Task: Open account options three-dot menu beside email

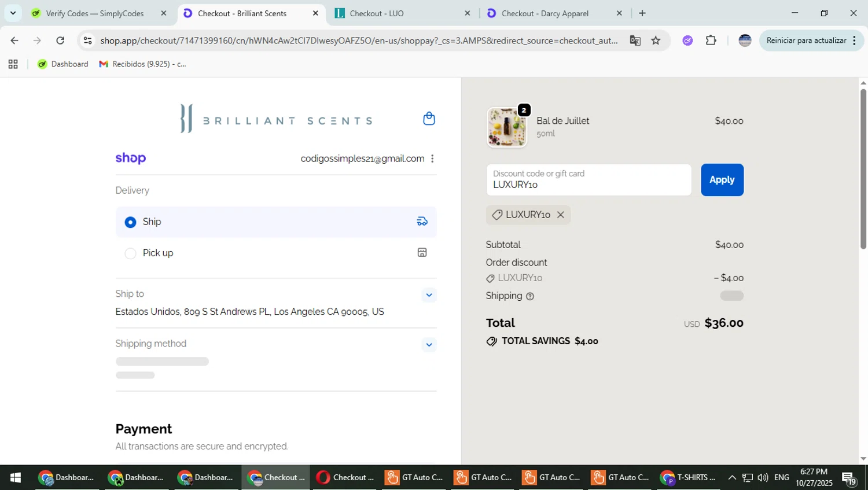Action: (x=432, y=159)
